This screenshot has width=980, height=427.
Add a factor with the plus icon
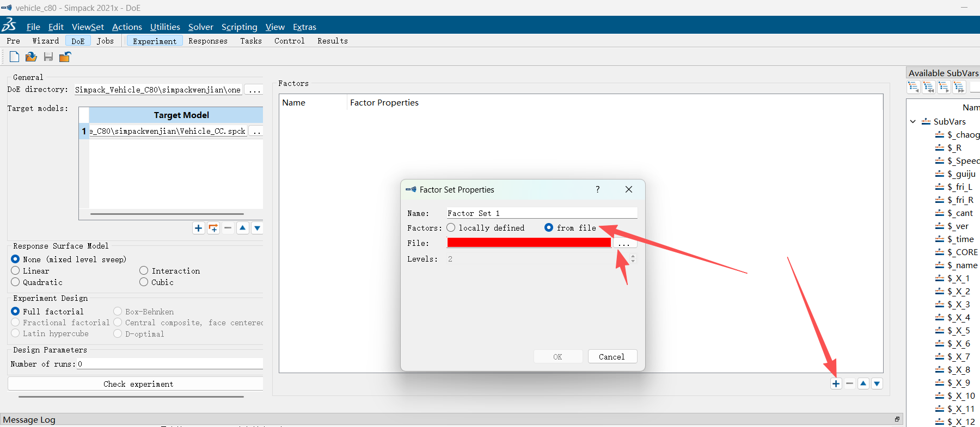[836, 383]
